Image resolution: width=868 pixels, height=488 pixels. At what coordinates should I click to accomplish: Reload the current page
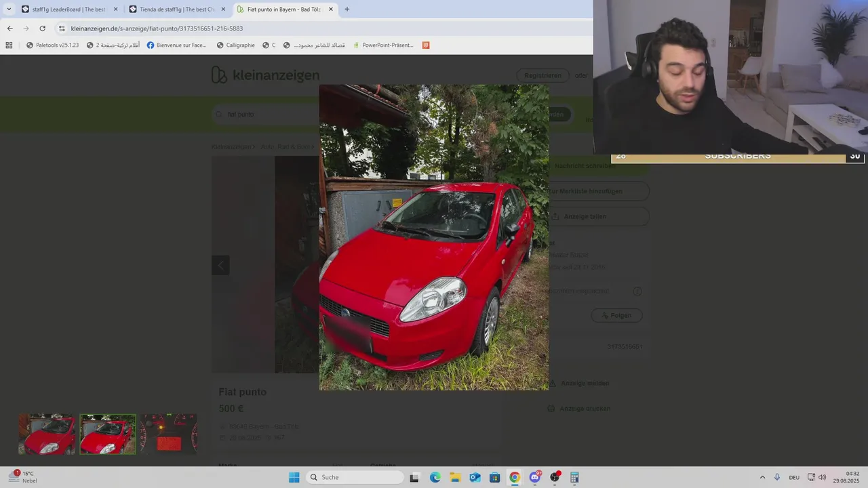(x=42, y=28)
